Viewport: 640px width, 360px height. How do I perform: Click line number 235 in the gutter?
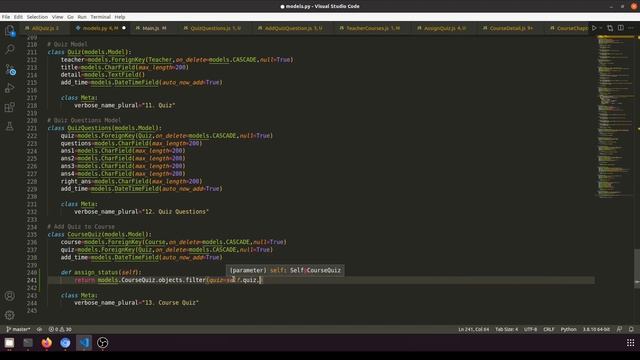point(32,235)
